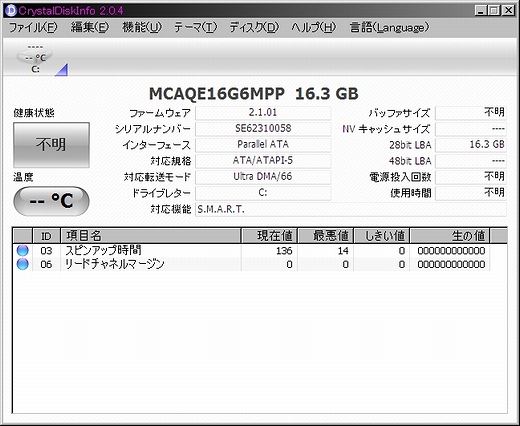520x426 pixels.
Task: Click the 項目名 column header
Action: click(x=150, y=236)
